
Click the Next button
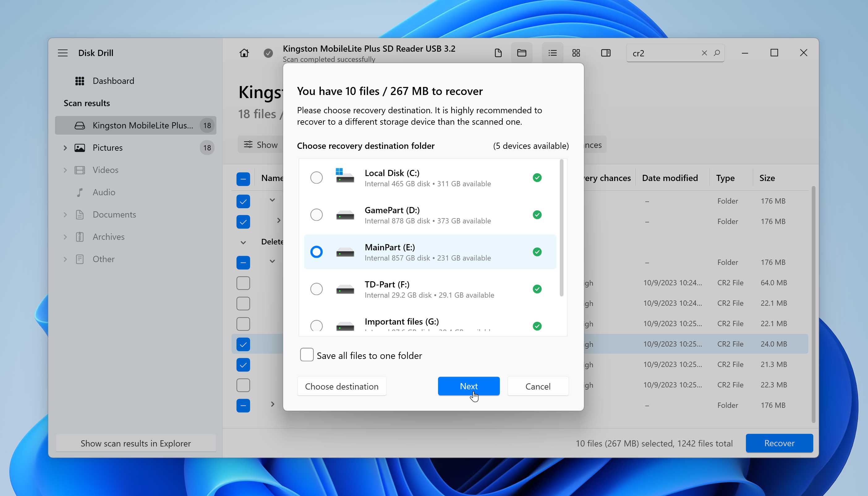(469, 386)
